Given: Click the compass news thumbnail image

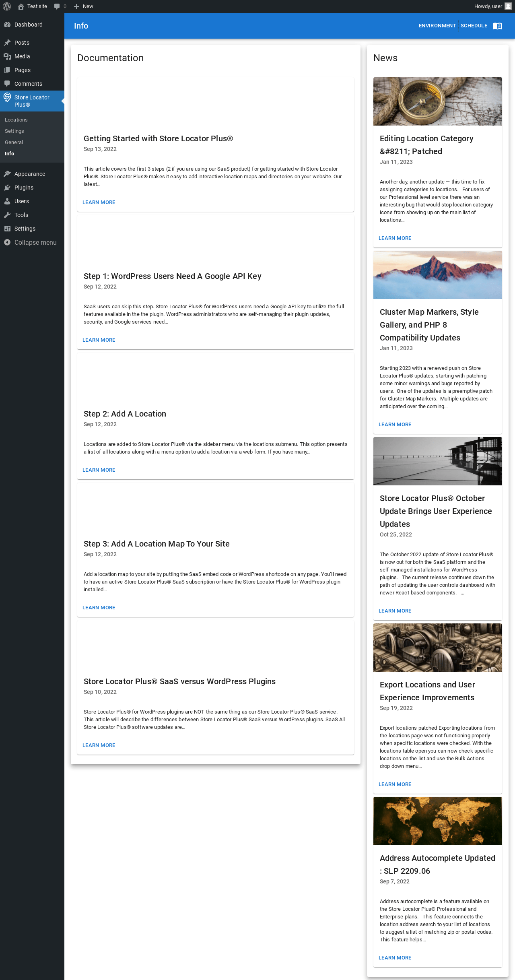Looking at the screenshot, I should [438, 101].
